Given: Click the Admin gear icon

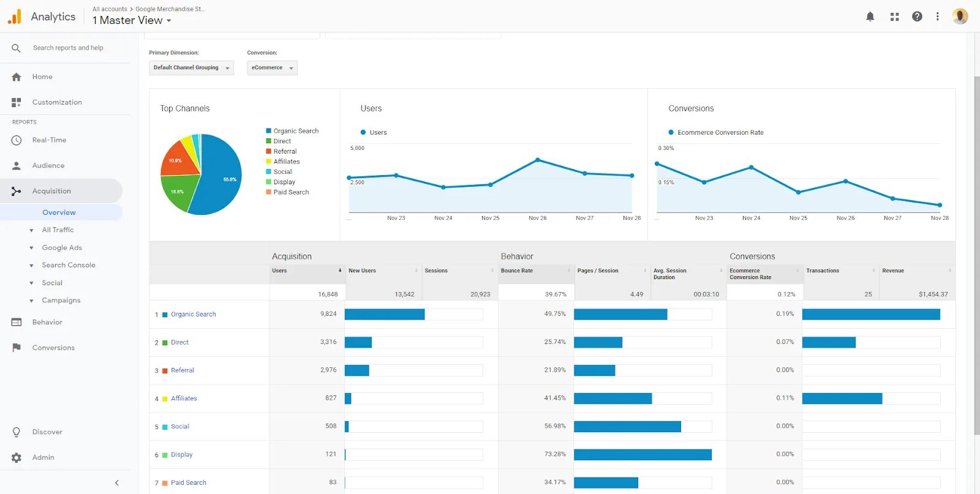Looking at the screenshot, I should [17, 458].
